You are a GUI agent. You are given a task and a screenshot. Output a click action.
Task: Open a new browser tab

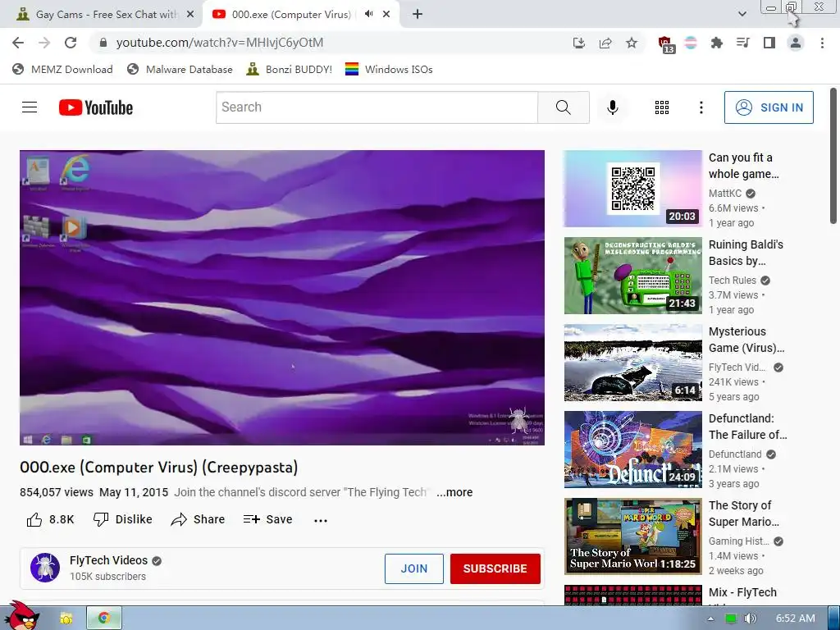pyautogui.click(x=418, y=14)
